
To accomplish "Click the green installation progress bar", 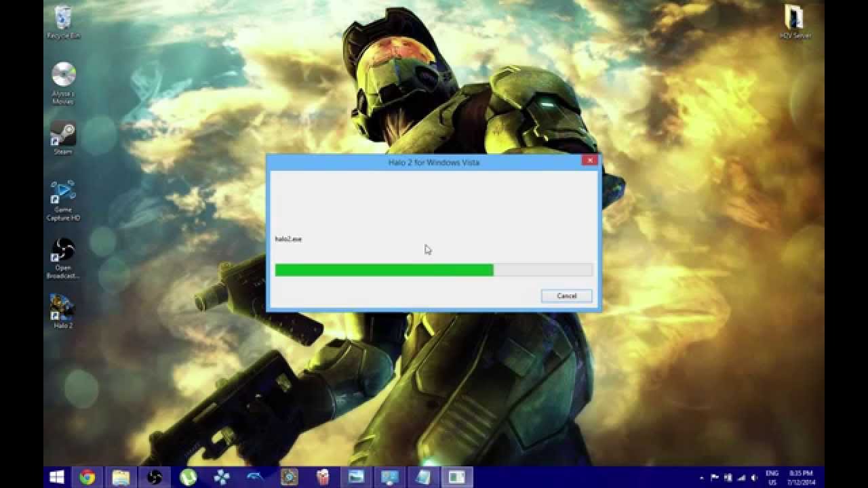I will (x=434, y=270).
